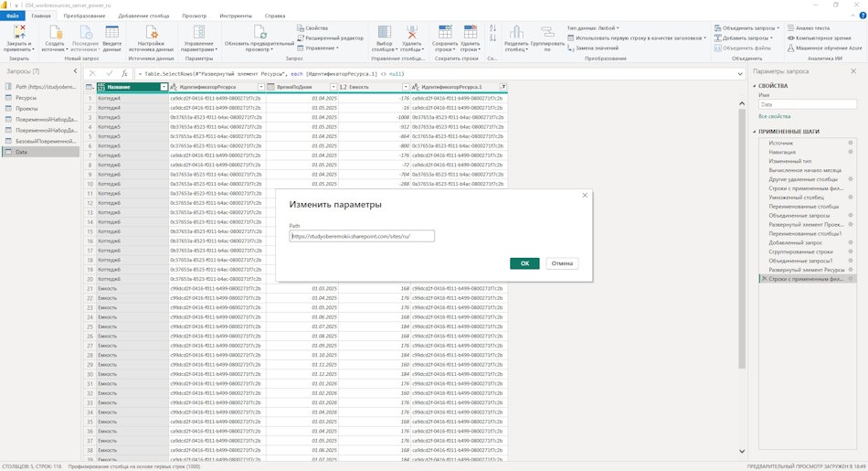Open Добавить запросы dropdown
The height and width of the screenshot is (471, 868).
click(x=744, y=37)
